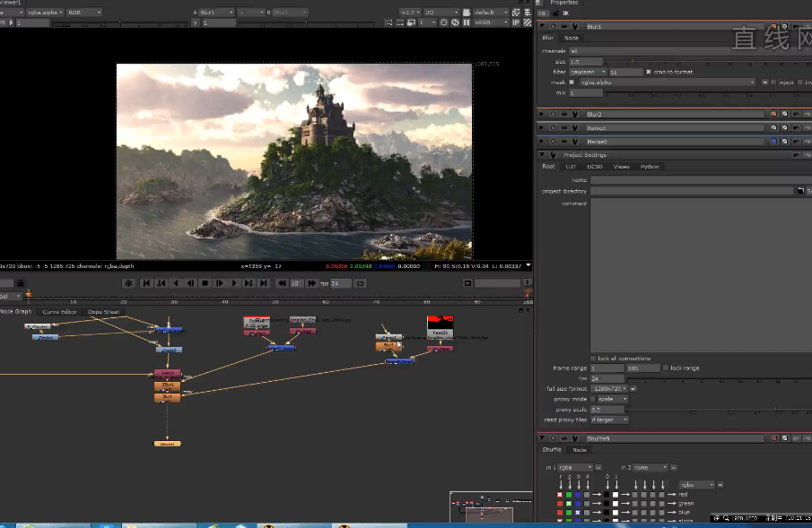The width and height of the screenshot is (812, 528).
Task: Click the project directory folder browse icon
Action: 800,191
